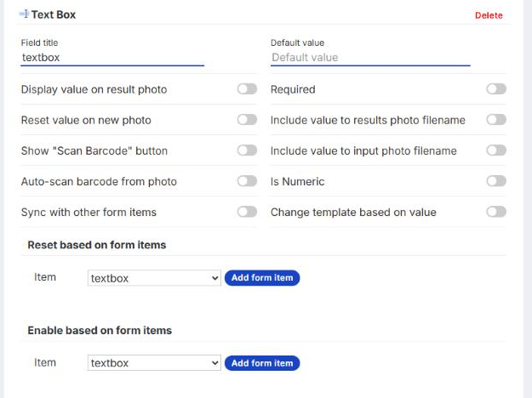532x398 pixels.
Task: Click the Text Box cursor icon
Action: pos(24,14)
